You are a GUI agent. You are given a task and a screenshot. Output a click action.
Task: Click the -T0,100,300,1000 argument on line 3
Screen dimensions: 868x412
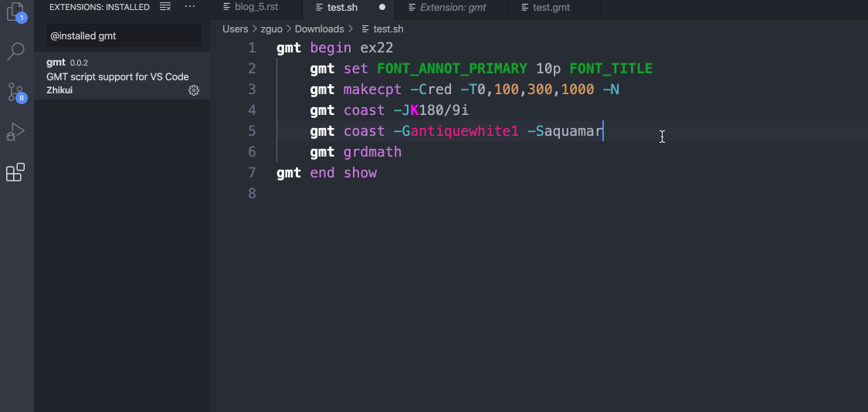pyautogui.click(x=527, y=89)
